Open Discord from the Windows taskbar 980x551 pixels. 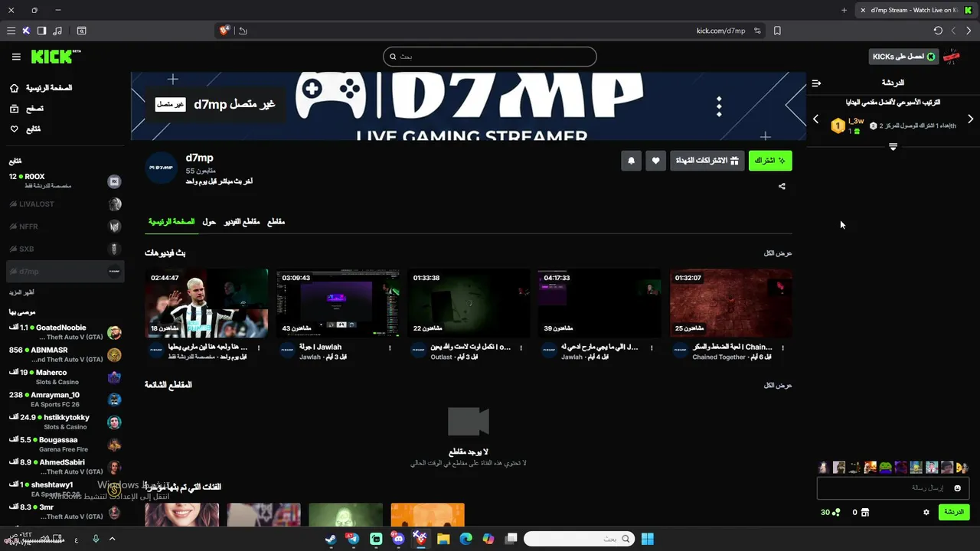coord(398,539)
